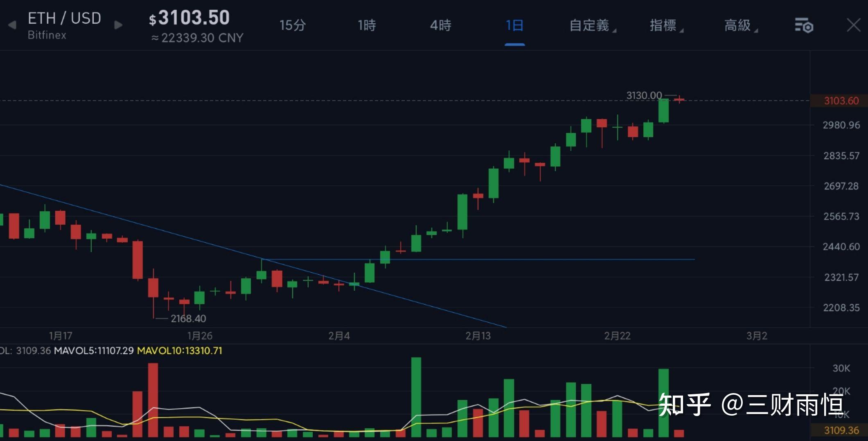Image resolution: width=868 pixels, height=441 pixels.
Task: Click 2835.57 on the price axis
Action: click(x=841, y=156)
